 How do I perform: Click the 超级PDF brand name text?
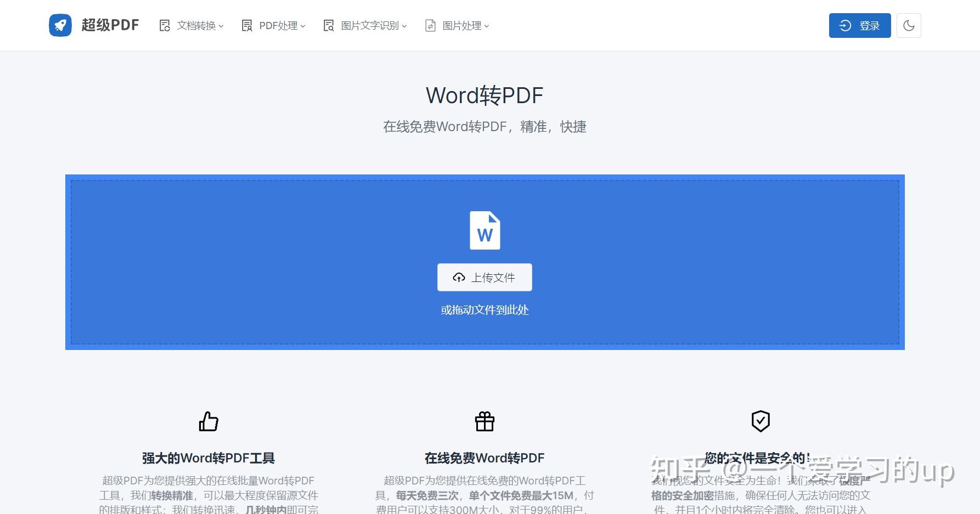[110, 25]
